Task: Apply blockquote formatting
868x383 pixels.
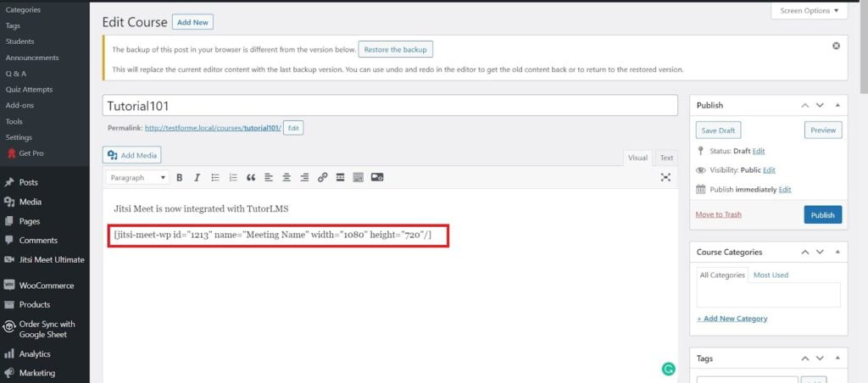Action: [x=251, y=178]
